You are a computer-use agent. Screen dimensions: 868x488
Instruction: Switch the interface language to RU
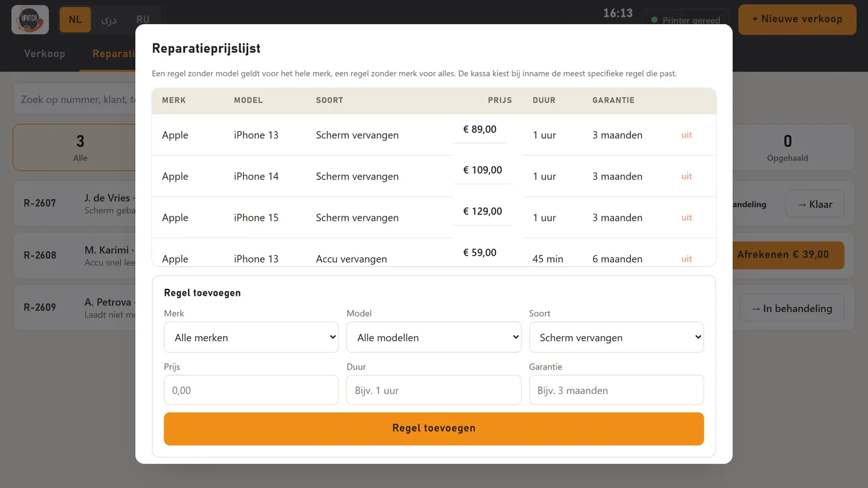pyautogui.click(x=143, y=20)
